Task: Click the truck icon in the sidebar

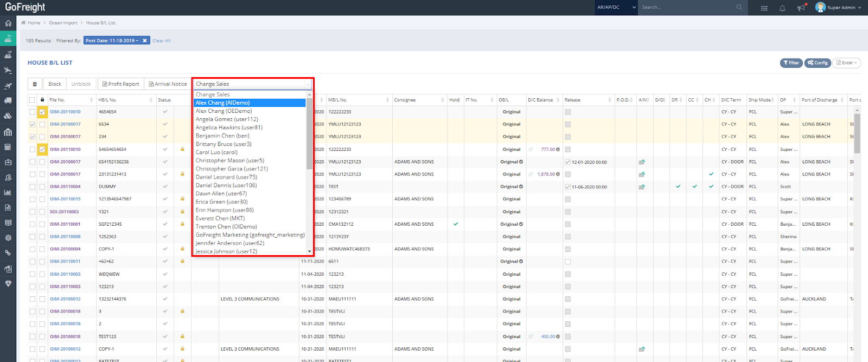Action: (8, 100)
